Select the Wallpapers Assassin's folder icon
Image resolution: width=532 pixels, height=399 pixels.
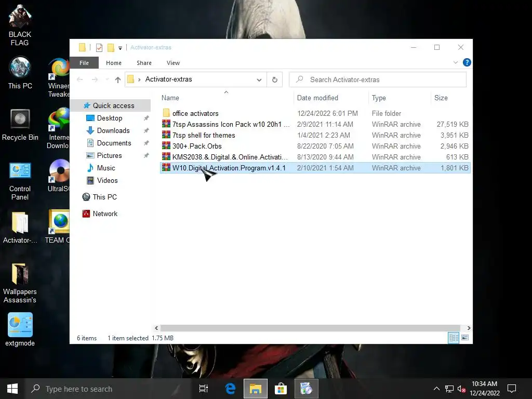tap(20, 283)
